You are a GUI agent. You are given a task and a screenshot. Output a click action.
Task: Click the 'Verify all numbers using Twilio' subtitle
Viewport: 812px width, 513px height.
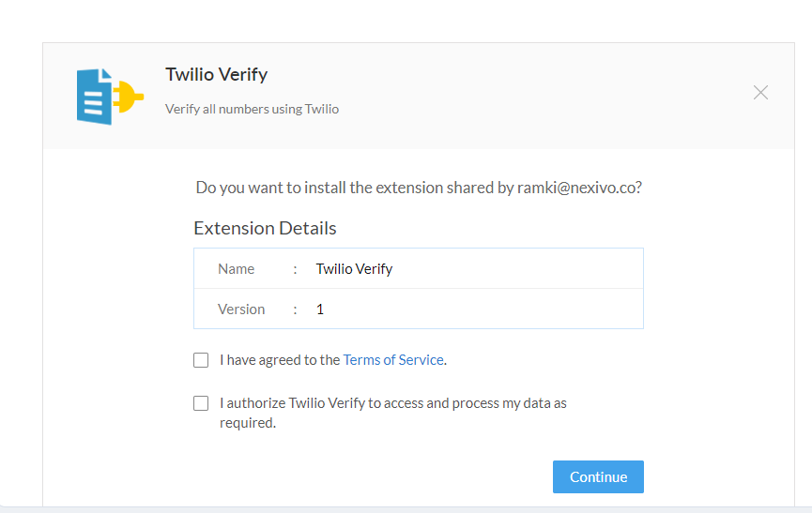coord(252,109)
